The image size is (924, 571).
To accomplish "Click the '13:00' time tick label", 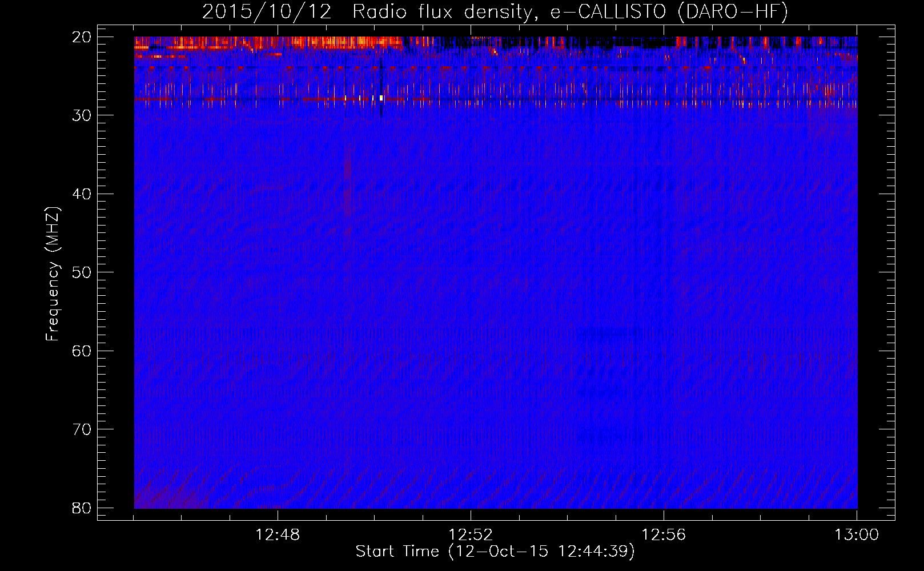I will (857, 535).
